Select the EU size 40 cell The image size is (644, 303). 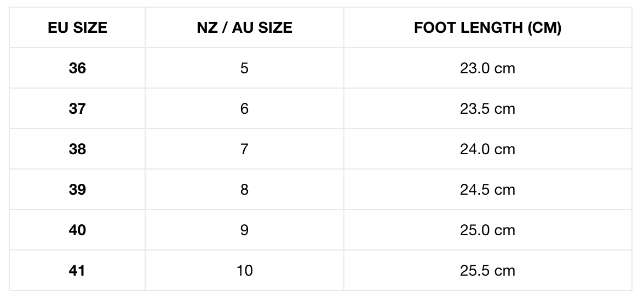(77, 230)
